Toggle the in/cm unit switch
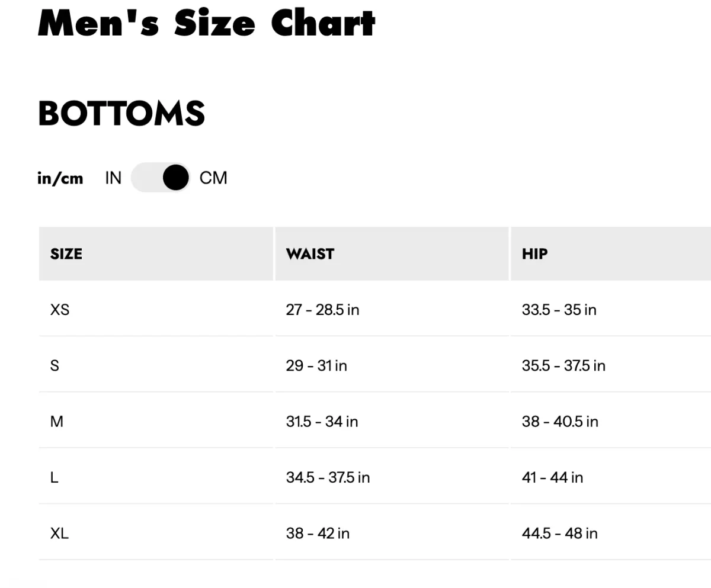 [160, 178]
